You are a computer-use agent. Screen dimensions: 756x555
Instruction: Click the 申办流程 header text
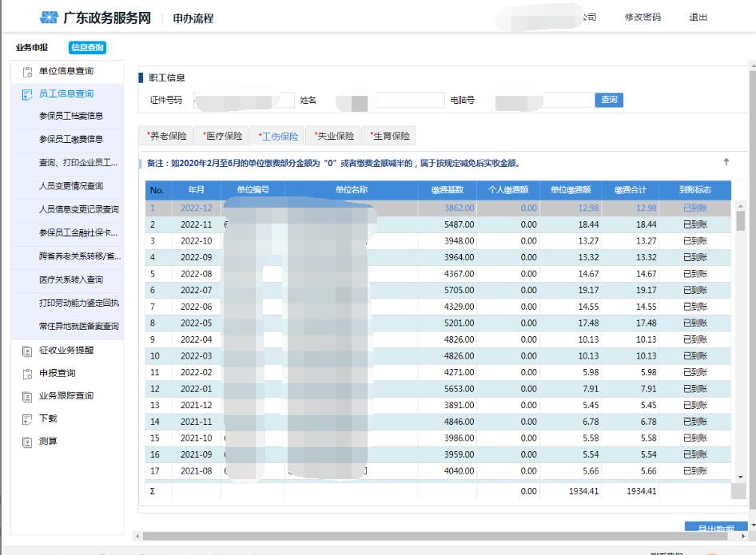193,18
